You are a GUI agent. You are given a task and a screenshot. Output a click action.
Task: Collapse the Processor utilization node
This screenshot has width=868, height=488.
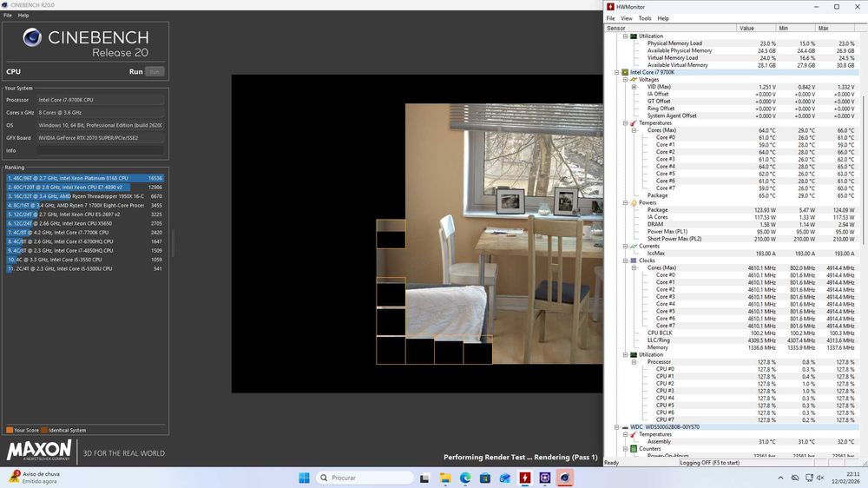635,362
